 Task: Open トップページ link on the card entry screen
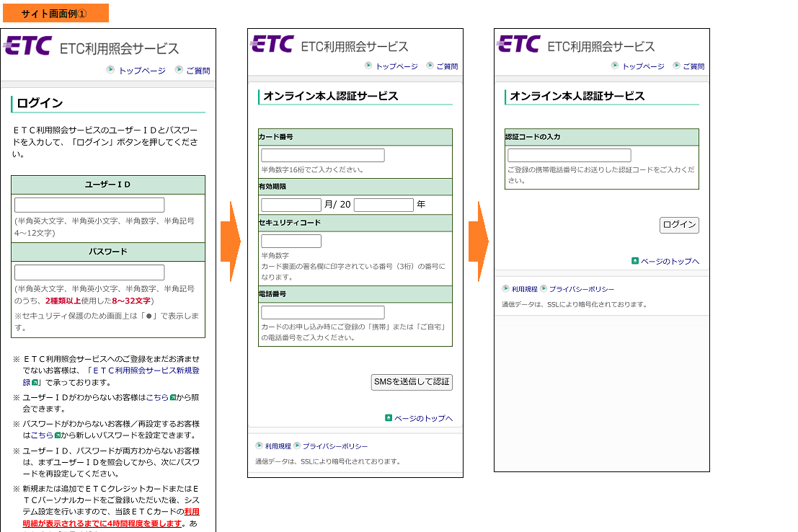coord(396,66)
